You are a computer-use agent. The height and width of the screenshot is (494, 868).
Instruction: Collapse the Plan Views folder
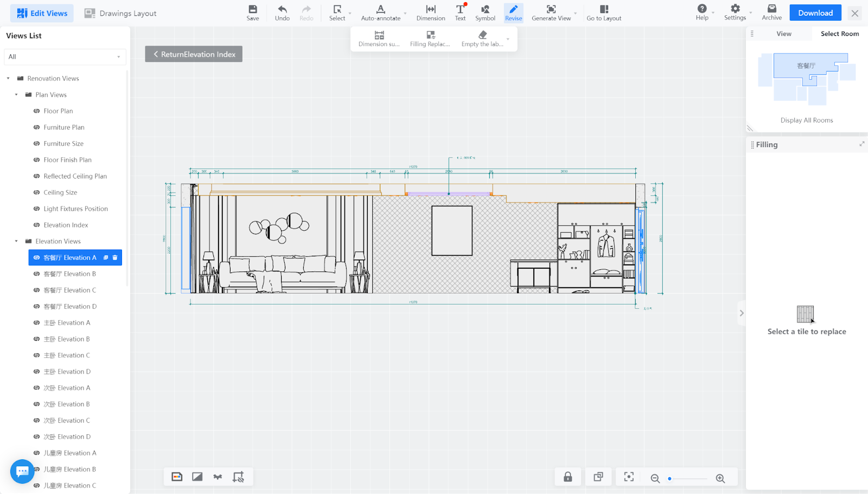tap(16, 95)
